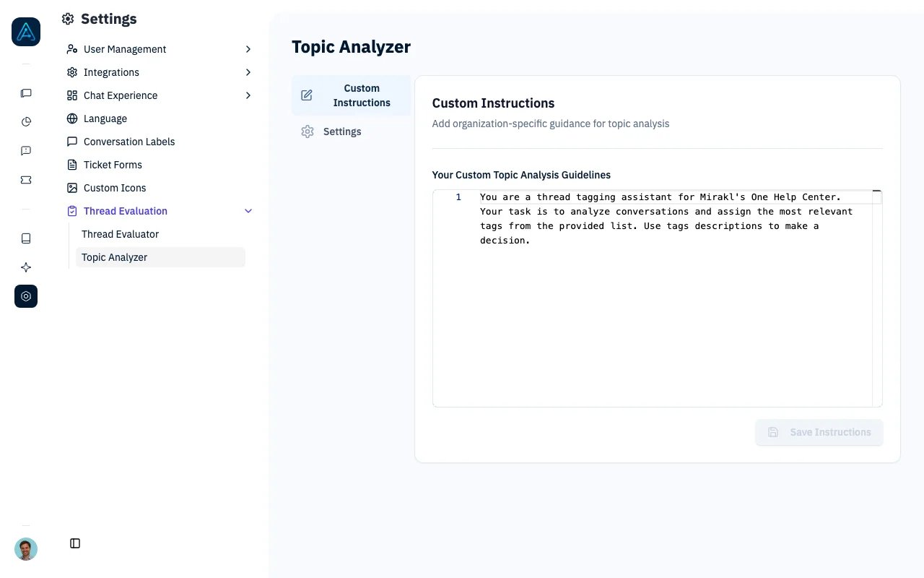Click the Chat Experience grid icon
The height and width of the screenshot is (578, 924).
tap(72, 95)
